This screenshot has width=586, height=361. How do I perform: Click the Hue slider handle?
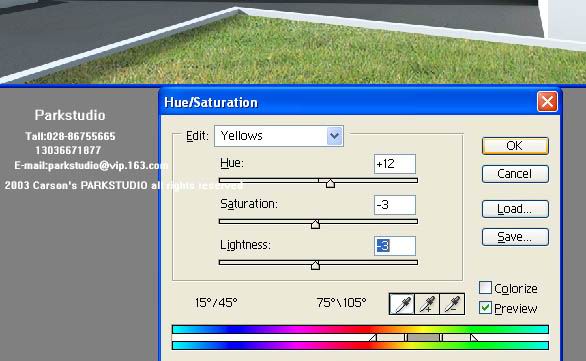330,183
